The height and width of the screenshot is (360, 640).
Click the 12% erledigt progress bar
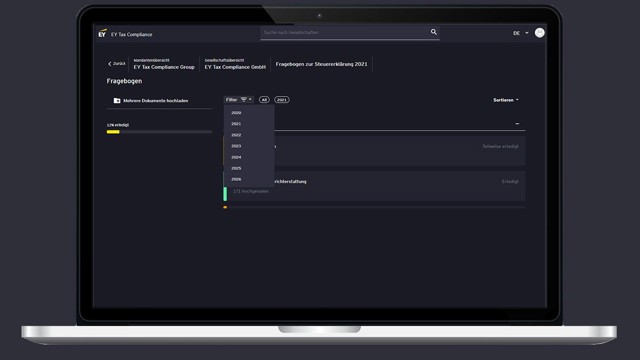[159, 132]
